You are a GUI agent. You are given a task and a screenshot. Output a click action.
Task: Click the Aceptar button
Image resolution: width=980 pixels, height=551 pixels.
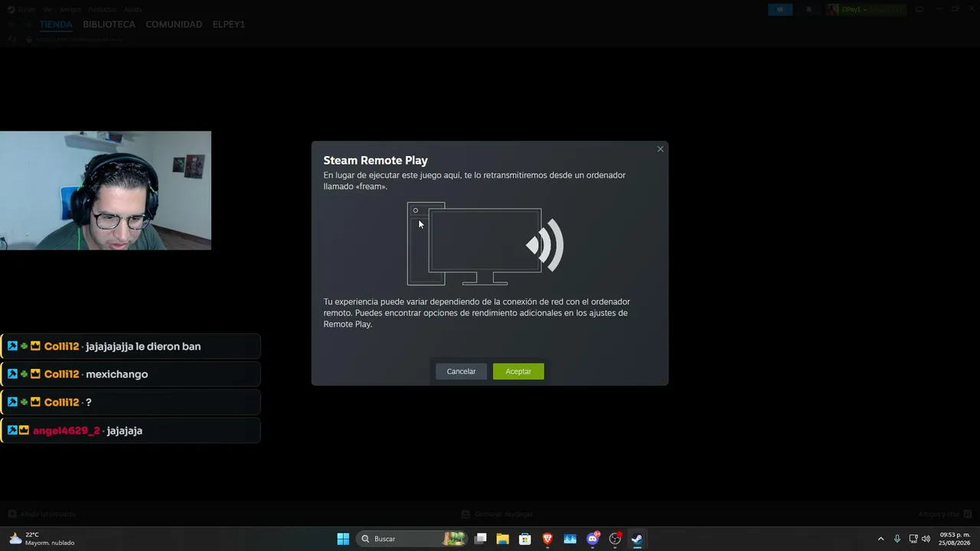(x=518, y=371)
